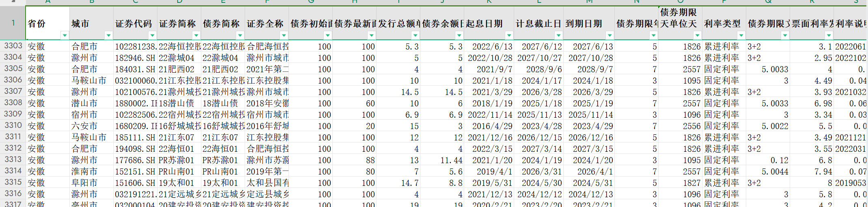This screenshot has height=207, width=868.
Task: Open the 省份 column filter dropdown
Action: point(65,35)
